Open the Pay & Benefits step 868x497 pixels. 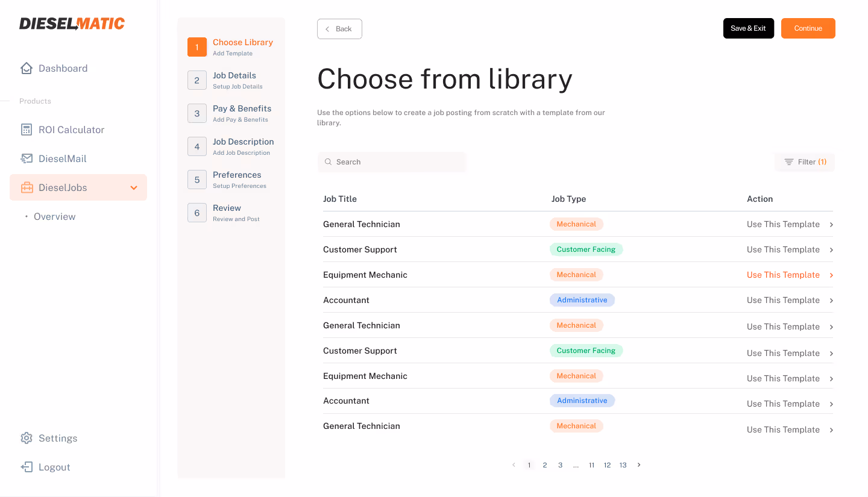pos(230,113)
